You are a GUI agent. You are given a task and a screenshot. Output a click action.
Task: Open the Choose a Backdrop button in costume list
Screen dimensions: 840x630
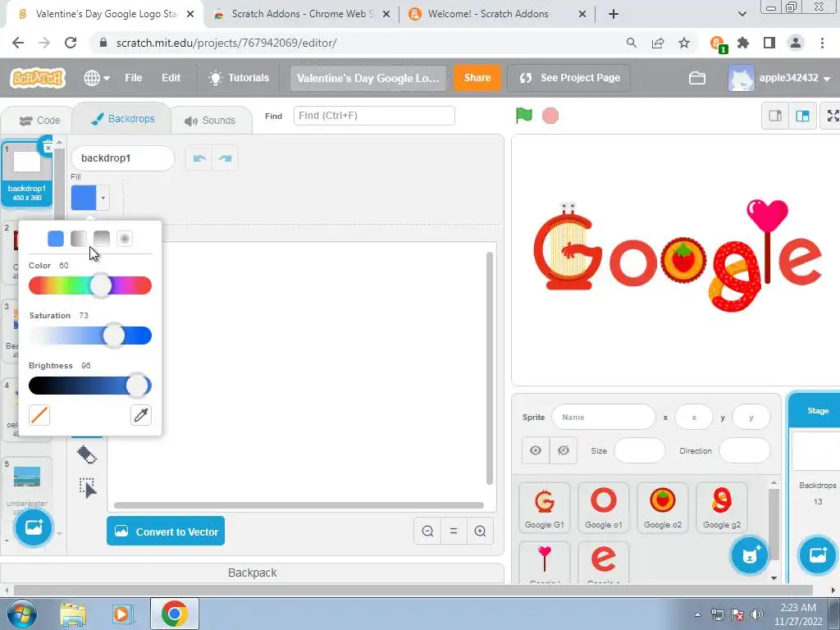click(x=34, y=527)
